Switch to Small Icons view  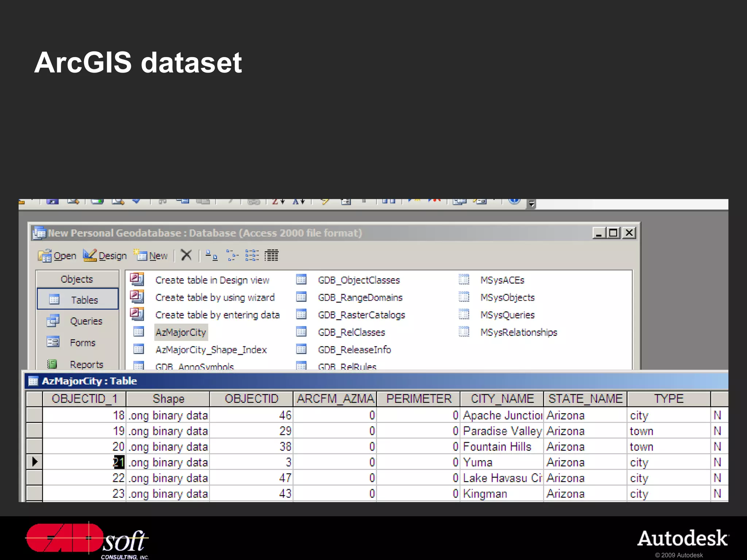(232, 255)
